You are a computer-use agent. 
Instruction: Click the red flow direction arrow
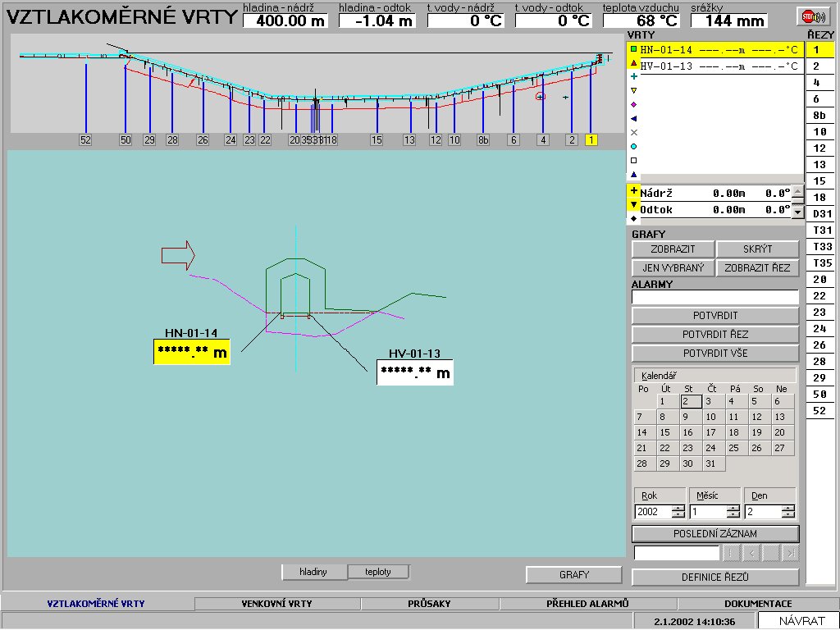(x=177, y=255)
